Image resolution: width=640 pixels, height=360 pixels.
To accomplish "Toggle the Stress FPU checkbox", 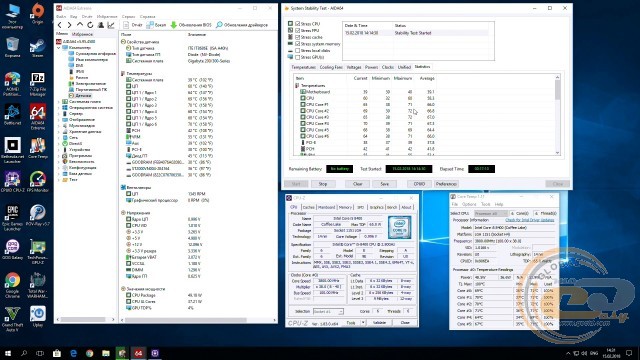I will pyautogui.click(x=298, y=31).
